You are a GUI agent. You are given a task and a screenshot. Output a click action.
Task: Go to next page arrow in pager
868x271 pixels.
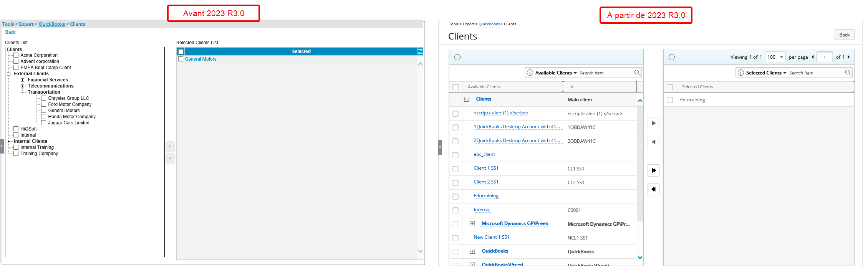[849, 57]
